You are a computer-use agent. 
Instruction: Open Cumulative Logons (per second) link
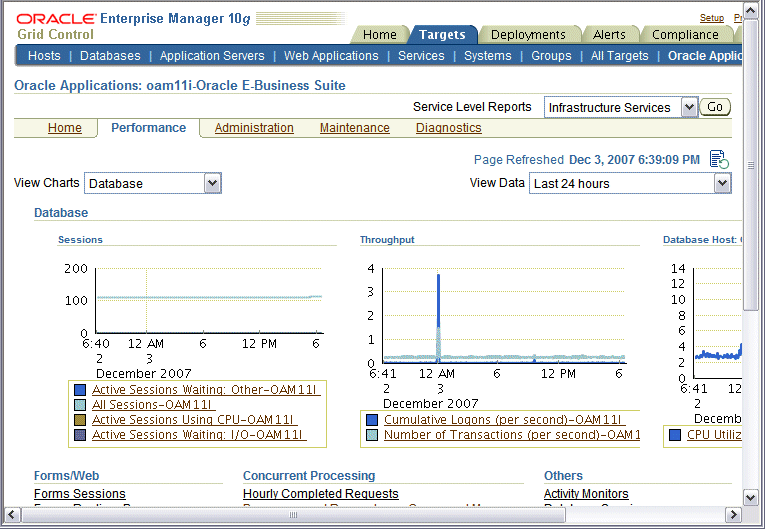(503, 420)
